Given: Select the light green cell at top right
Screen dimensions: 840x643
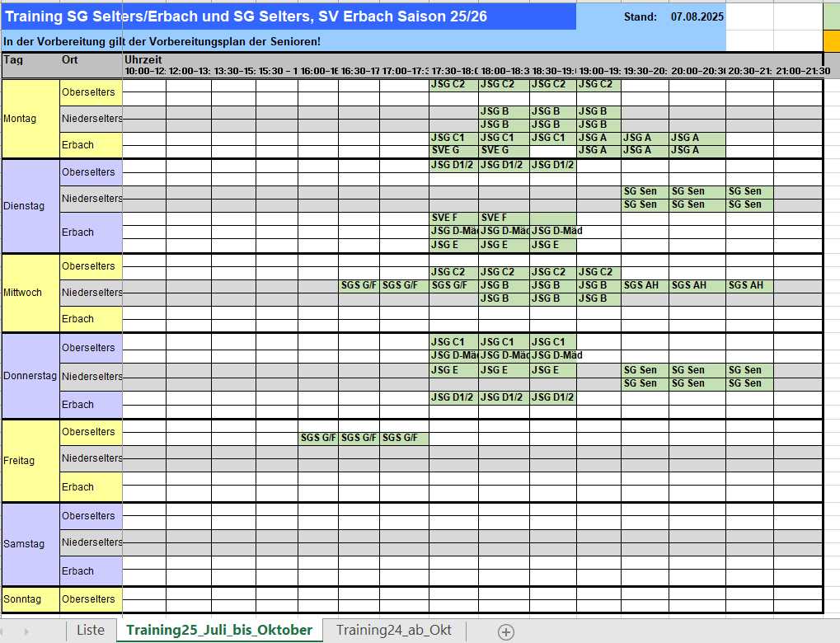Looking at the screenshot, I should coord(831,16).
